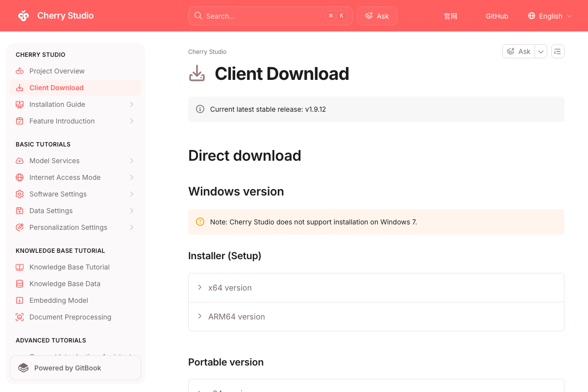
Task: Open the GitHub link
Action: pos(497,16)
